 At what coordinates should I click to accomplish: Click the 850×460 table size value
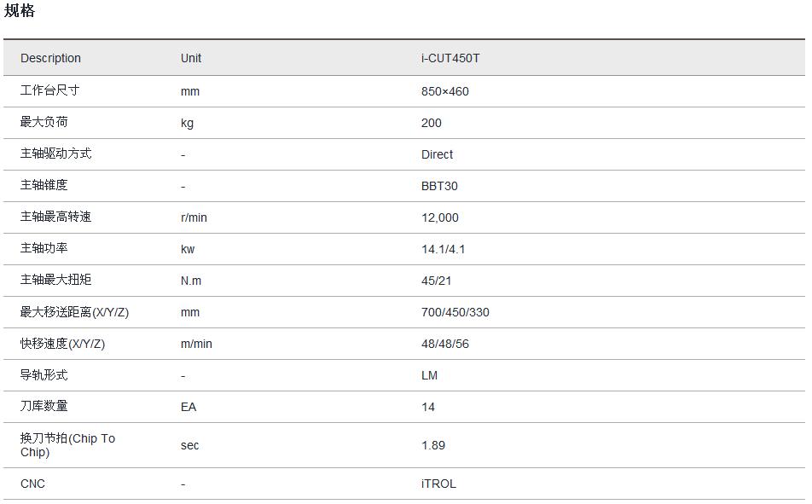pos(444,91)
